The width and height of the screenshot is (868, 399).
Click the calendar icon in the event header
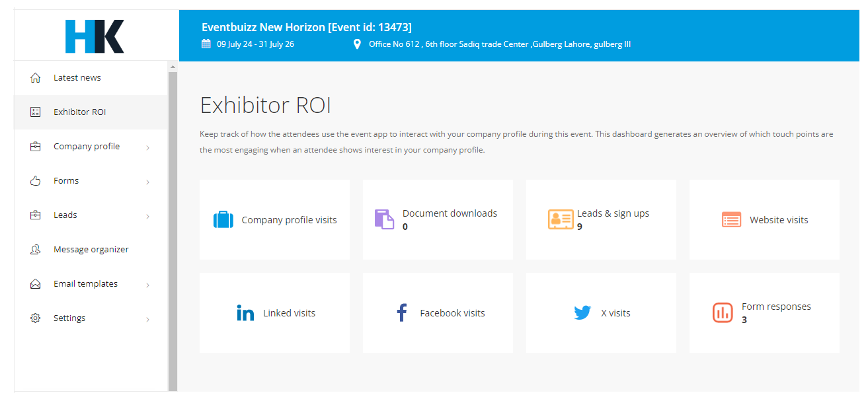(x=206, y=44)
